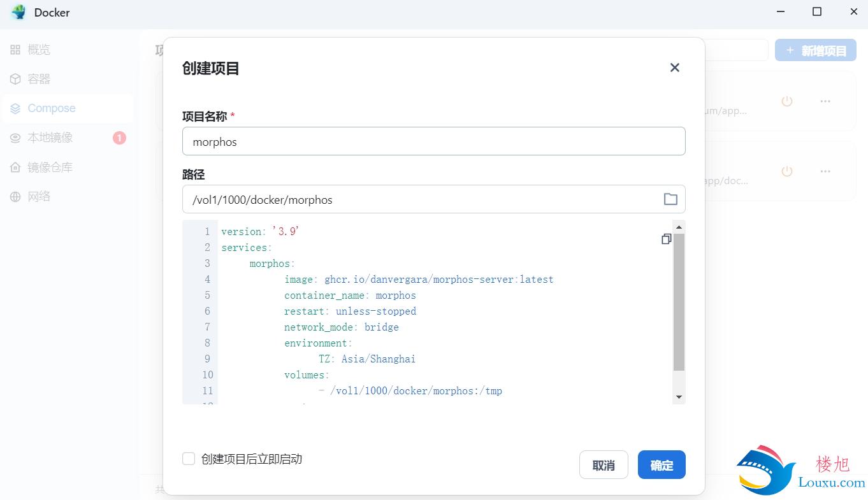Click the line restart: unless-stopped
Image resolution: width=868 pixels, height=500 pixels.
coord(350,311)
